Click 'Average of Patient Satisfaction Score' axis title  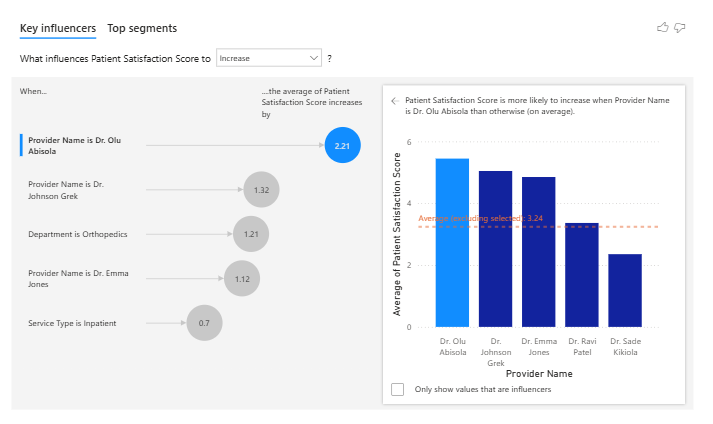coord(397,234)
